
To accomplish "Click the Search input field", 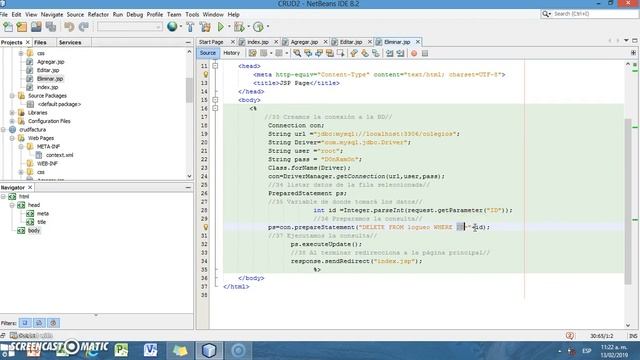I will [x=594, y=14].
